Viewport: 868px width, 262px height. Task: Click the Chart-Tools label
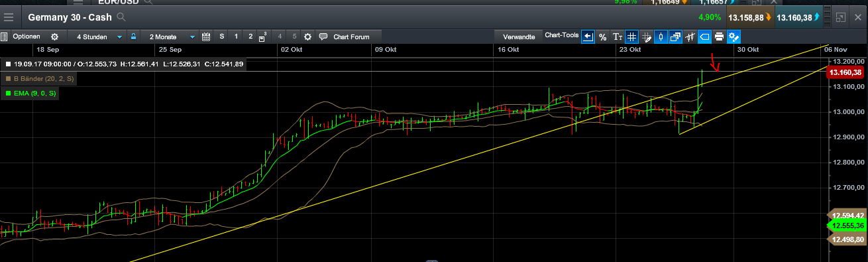pos(561,35)
